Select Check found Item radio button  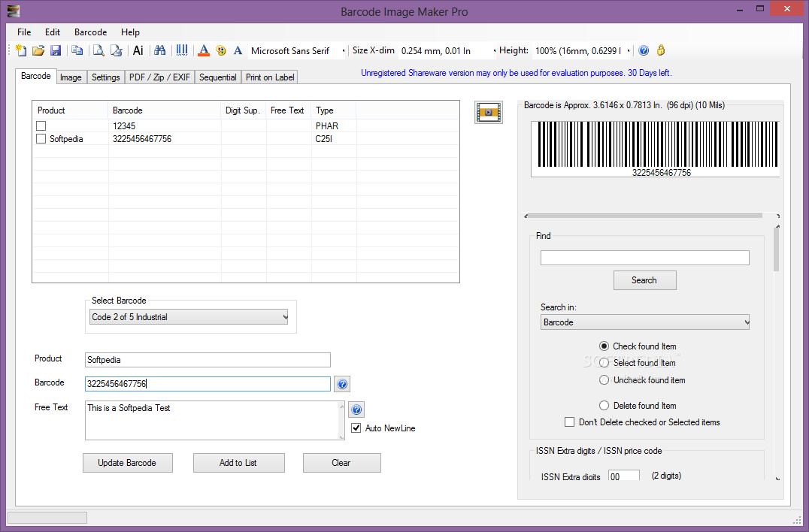tap(604, 346)
